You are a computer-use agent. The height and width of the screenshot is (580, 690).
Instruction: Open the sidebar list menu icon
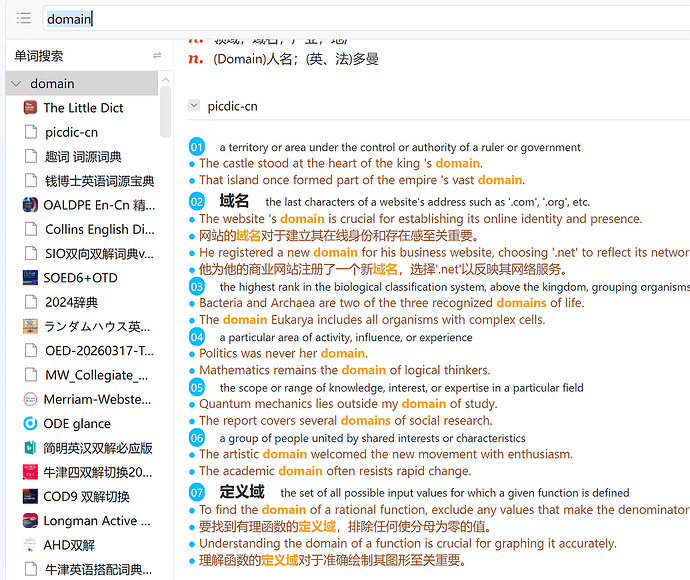pyautogui.click(x=23, y=18)
